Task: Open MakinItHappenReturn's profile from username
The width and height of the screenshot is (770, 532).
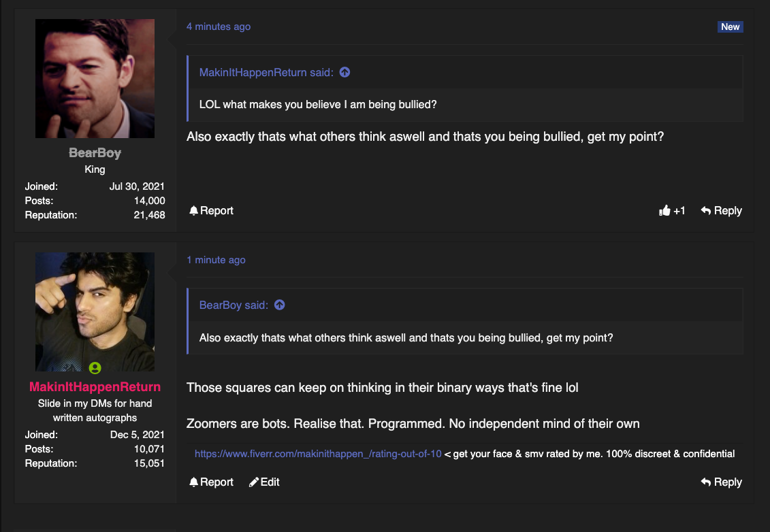Action: pos(95,386)
